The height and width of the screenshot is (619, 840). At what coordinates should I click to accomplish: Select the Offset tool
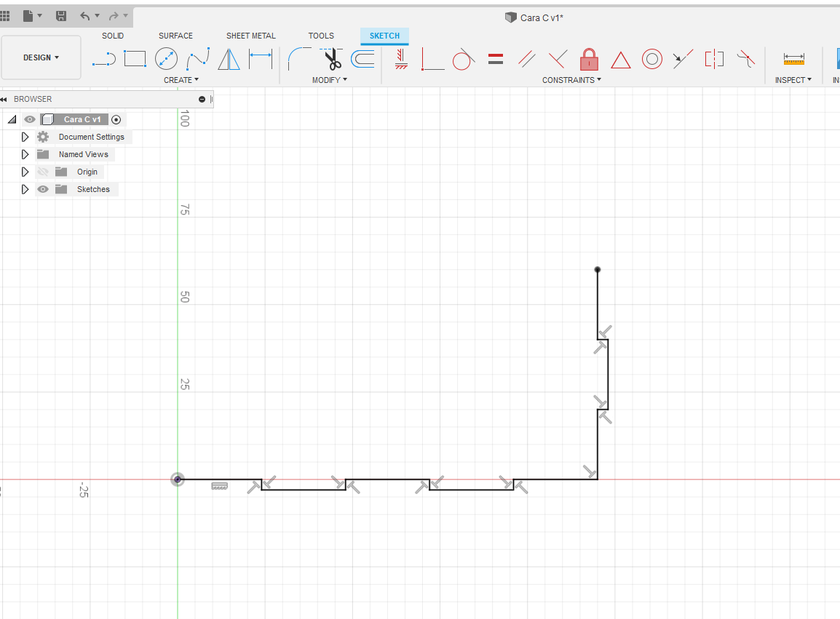(x=362, y=59)
